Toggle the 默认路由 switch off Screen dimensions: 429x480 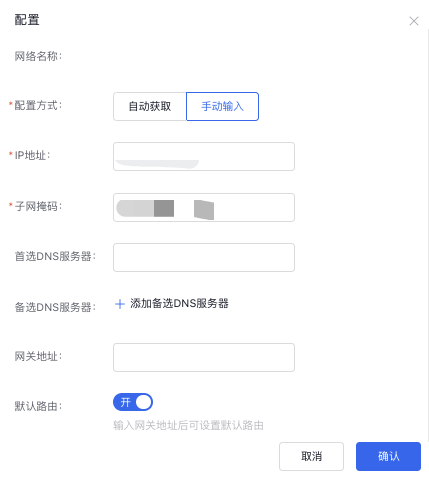133,402
